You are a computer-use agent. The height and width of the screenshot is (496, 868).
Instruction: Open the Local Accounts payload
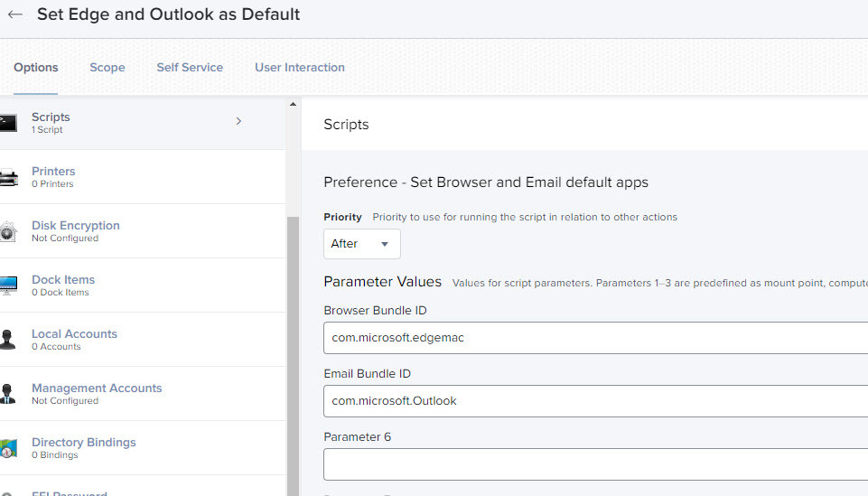tap(143, 340)
